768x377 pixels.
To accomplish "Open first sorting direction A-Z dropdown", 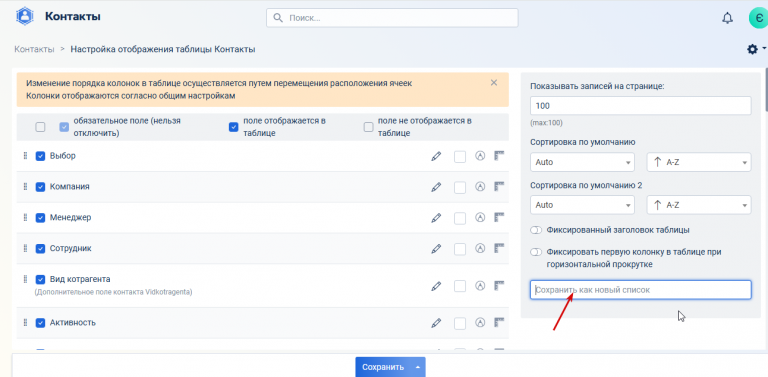I will click(x=699, y=162).
